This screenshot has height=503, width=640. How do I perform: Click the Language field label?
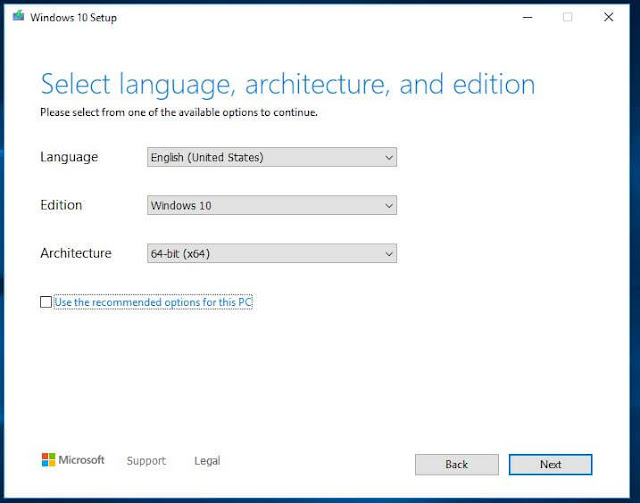point(69,157)
